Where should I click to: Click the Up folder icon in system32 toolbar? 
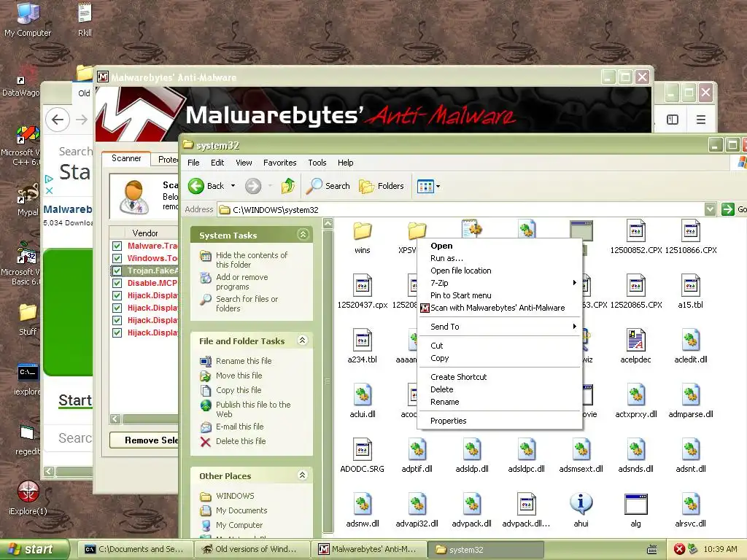click(x=287, y=186)
